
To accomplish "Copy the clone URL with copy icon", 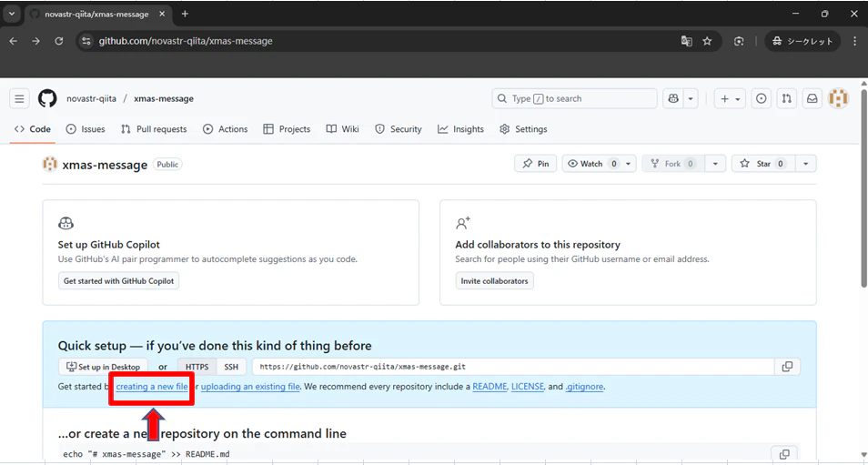I will click(787, 367).
